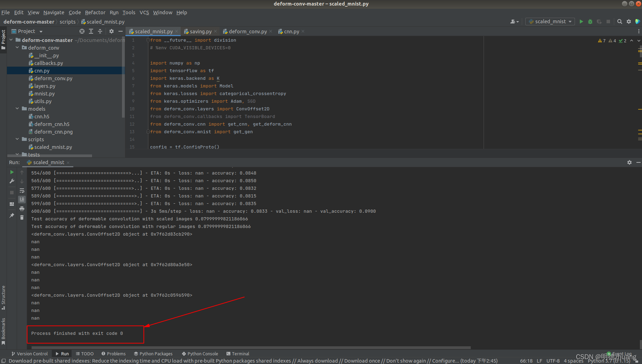Toggle the Bookmarks side panel
Image resolution: width=642 pixels, height=364 pixels.
point(3,331)
